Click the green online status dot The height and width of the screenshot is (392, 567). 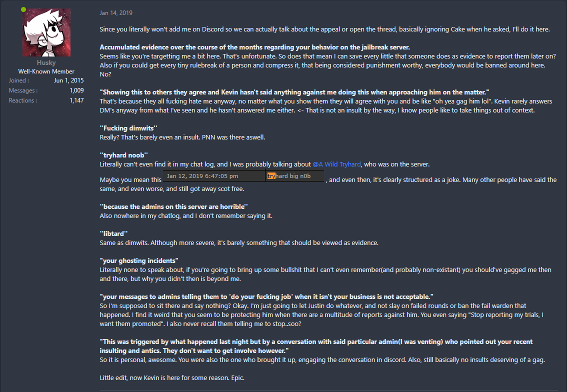coord(24,9)
